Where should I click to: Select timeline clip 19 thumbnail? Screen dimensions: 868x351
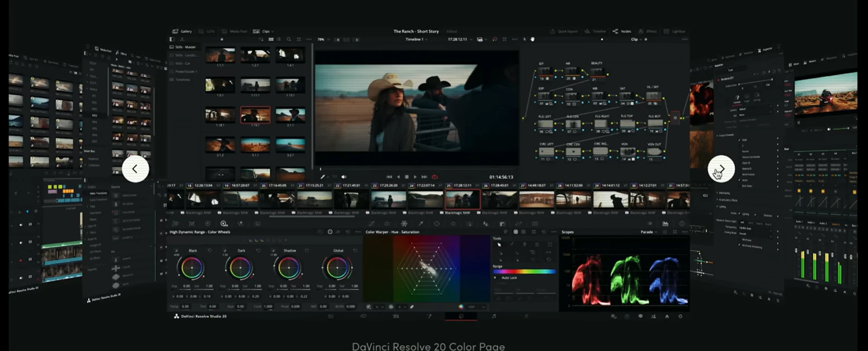[240, 200]
